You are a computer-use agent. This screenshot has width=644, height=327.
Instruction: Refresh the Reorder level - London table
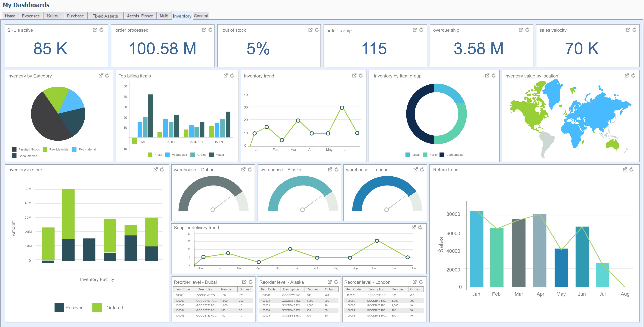pyautogui.click(x=421, y=282)
